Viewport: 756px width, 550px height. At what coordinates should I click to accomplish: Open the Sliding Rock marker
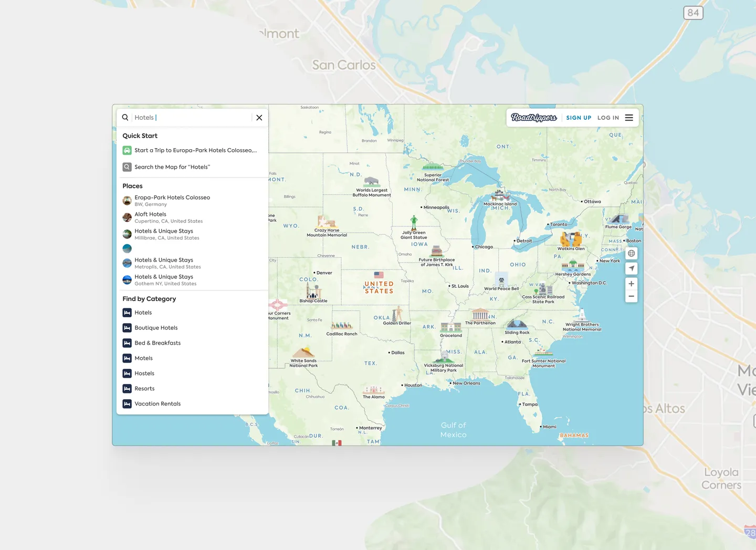[x=517, y=327]
